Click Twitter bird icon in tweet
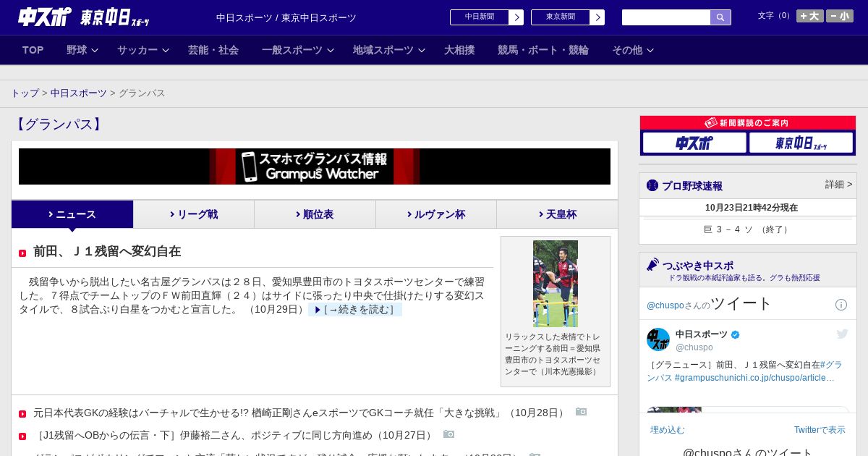 843,334
